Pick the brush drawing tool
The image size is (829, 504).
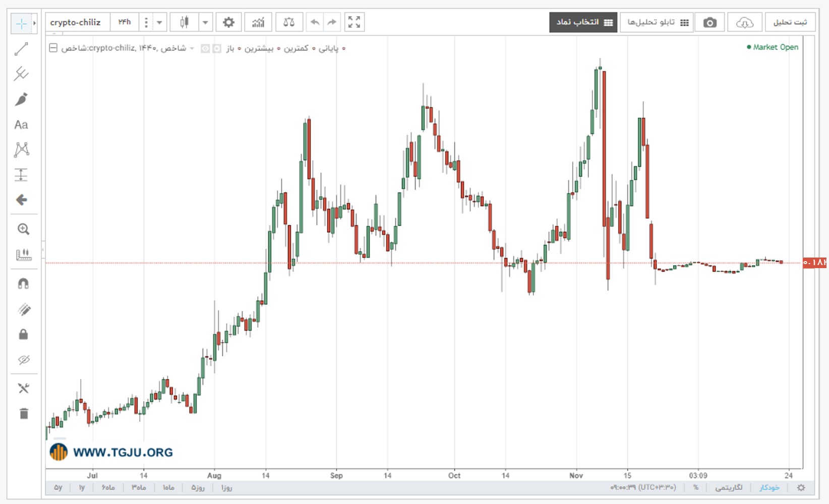tap(21, 99)
